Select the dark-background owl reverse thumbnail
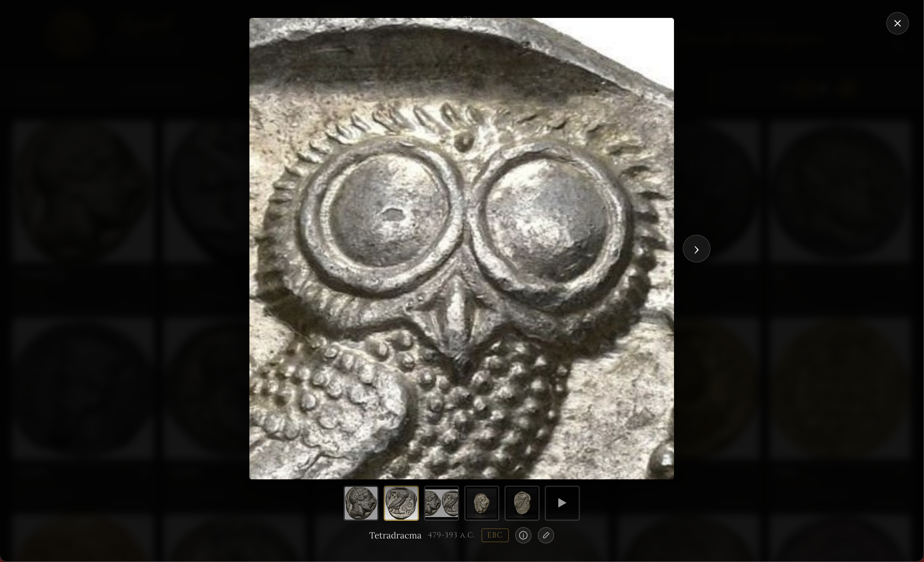924x562 pixels. 522,503
